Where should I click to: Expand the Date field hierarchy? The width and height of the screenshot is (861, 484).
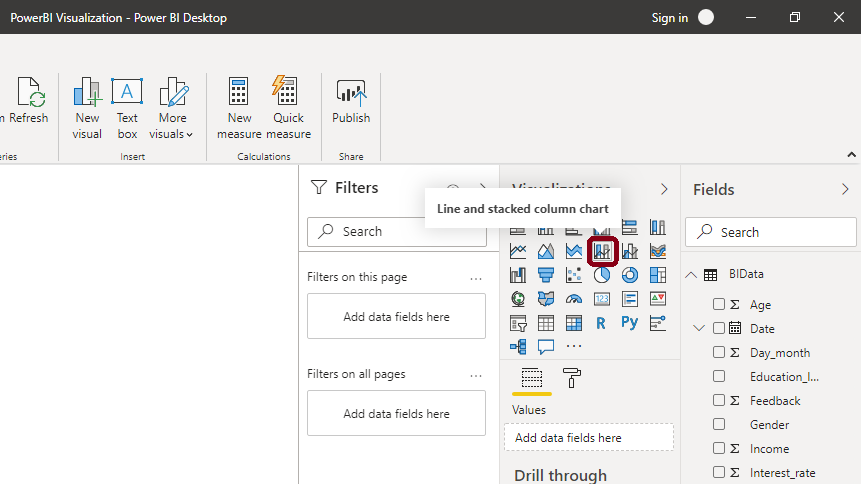click(x=699, y=328)
